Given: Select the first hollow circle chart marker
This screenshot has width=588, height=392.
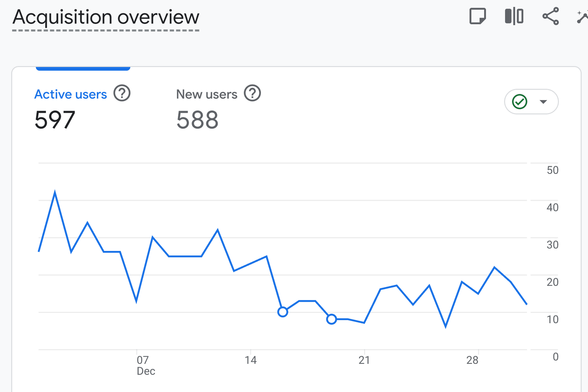Looking at the screenshot, I should point(283,312).
